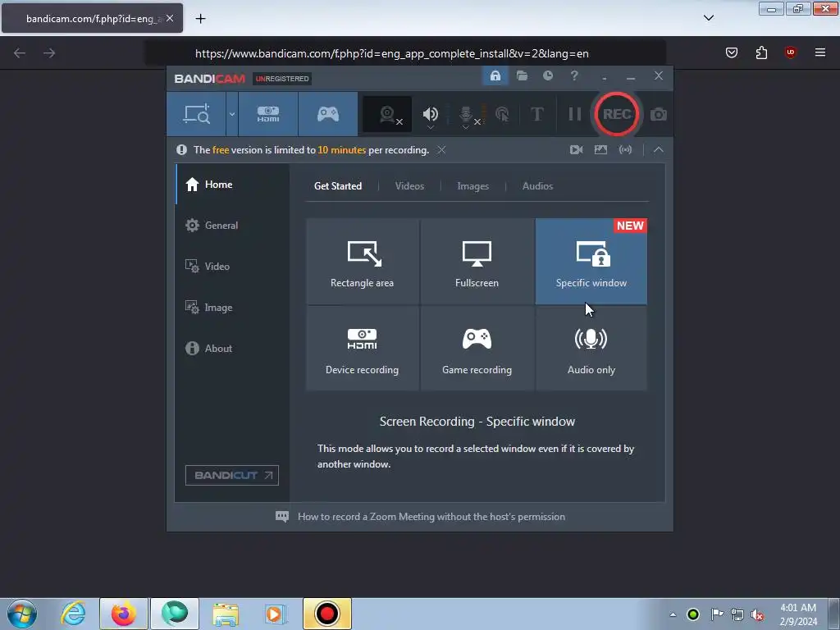Open help question mark icon
Viewport: 840px width, 630px height.
click(574, 76)
